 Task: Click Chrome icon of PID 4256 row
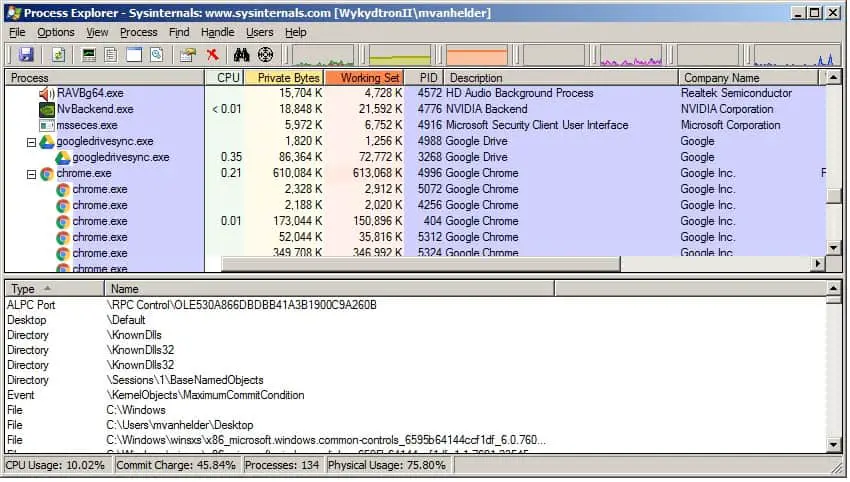pos(63,205)
